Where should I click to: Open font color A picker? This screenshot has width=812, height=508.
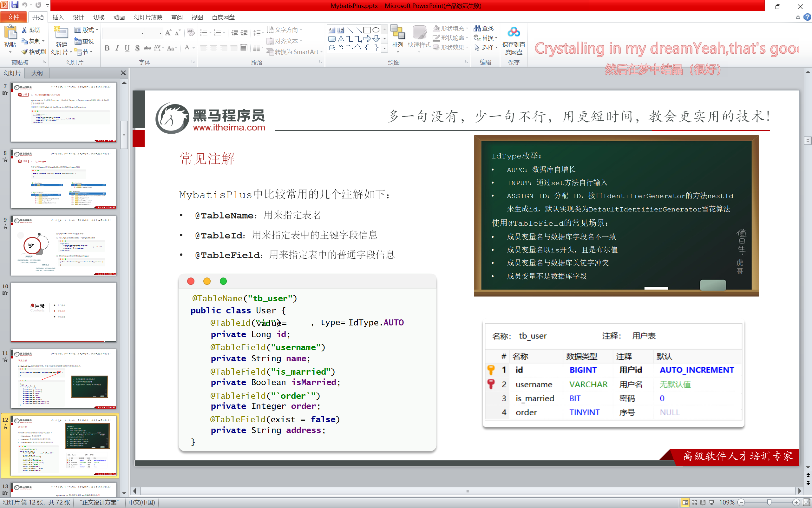coord(187,48)
